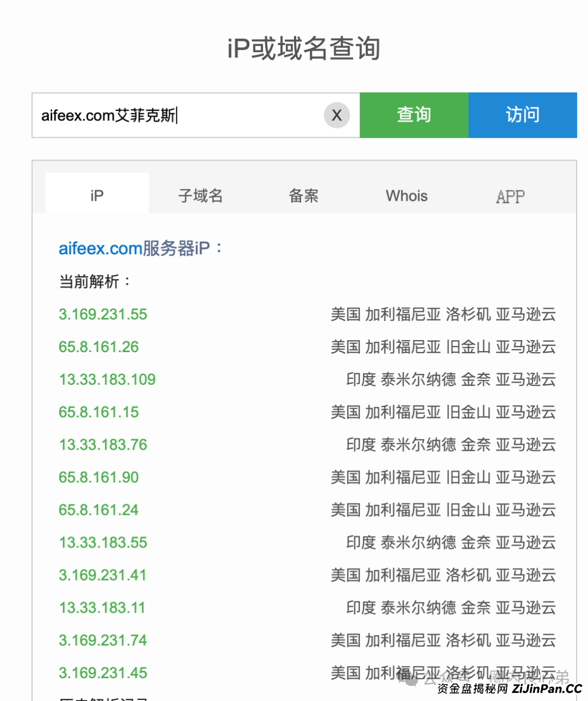
Task: Click the IP address 3.169.231.55
Action: pyautogui.click(x=102, y=314)
